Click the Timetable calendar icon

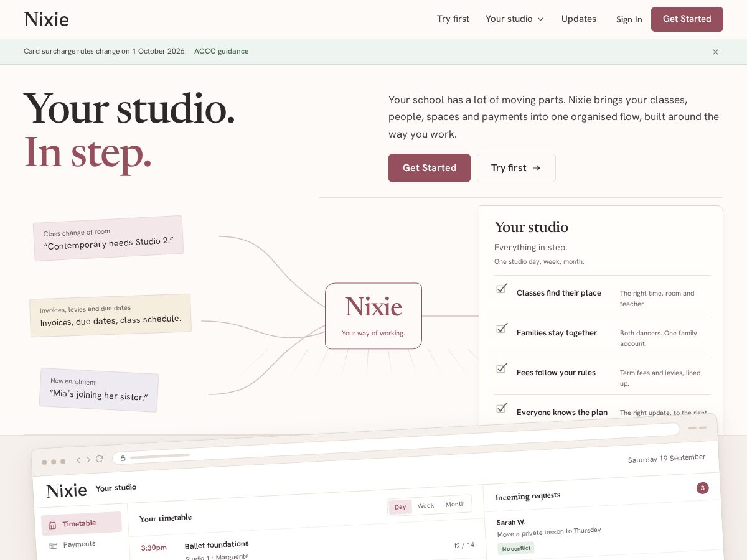tap(52, 525)
